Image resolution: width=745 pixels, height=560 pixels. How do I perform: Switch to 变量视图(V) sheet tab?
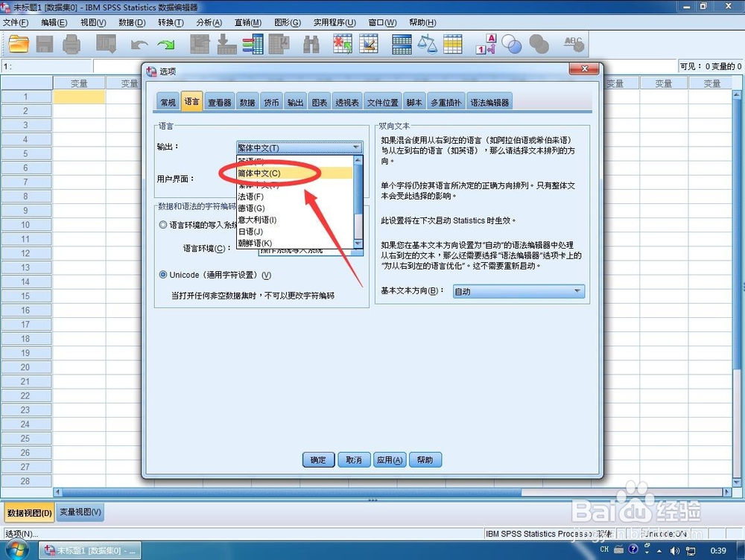tap(80, 512)
